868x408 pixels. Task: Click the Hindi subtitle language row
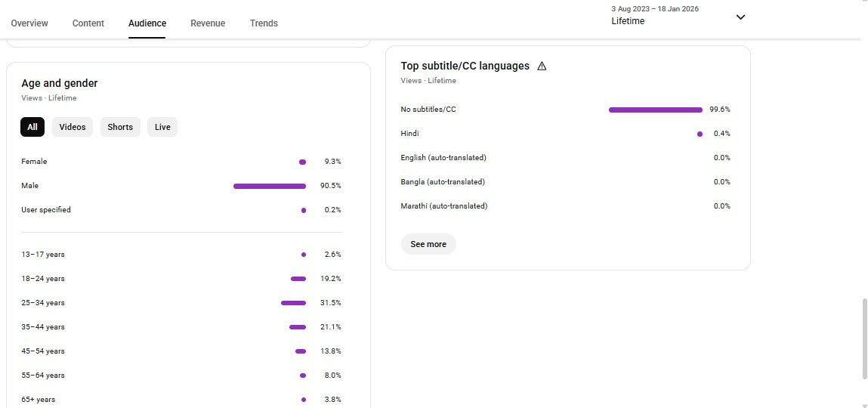tap(410, 134)
